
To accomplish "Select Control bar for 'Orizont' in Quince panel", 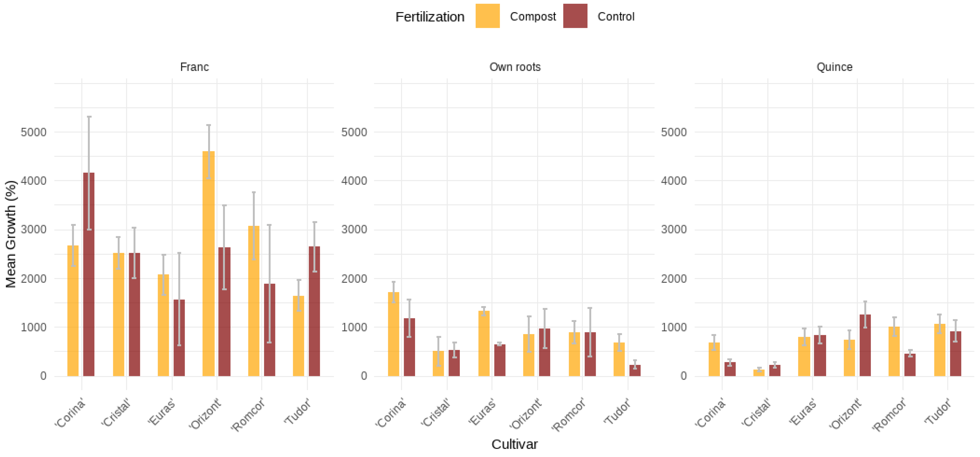I will coord(865,345).
